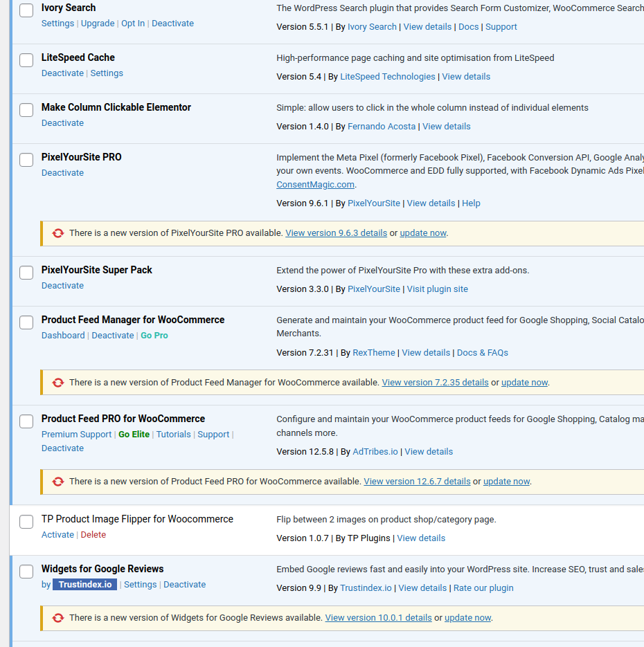Click the Trustindex.io badge under Widgets for Google Reviews
Screen dimensions: 644x647
84,585
